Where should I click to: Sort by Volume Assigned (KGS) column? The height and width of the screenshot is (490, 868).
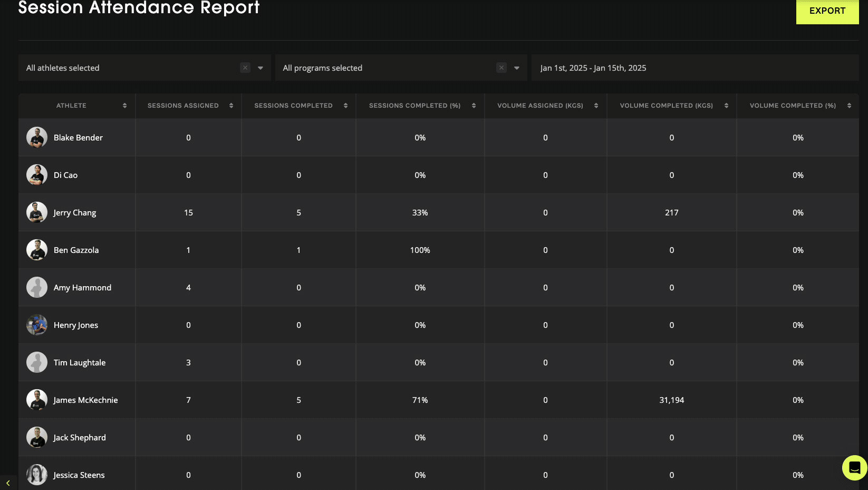tap(596, 105)
